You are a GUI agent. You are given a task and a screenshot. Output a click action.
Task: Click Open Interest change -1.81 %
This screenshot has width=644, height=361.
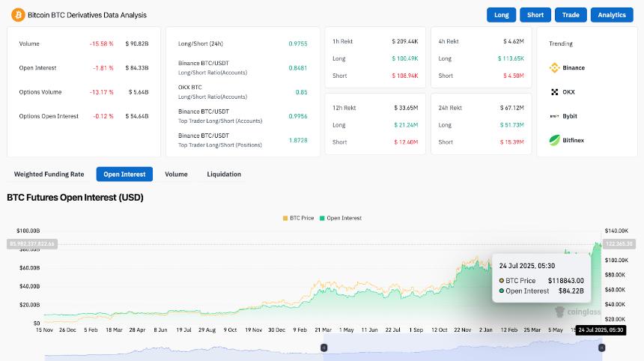point(103,67)
